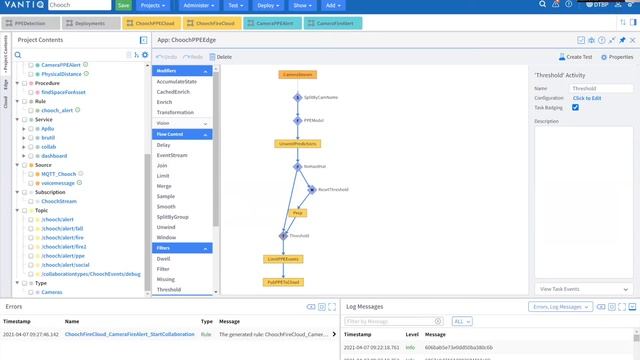Click the Redo toolbar item
The height and width of the screenshot is (360, 640).
pos(193,57)
